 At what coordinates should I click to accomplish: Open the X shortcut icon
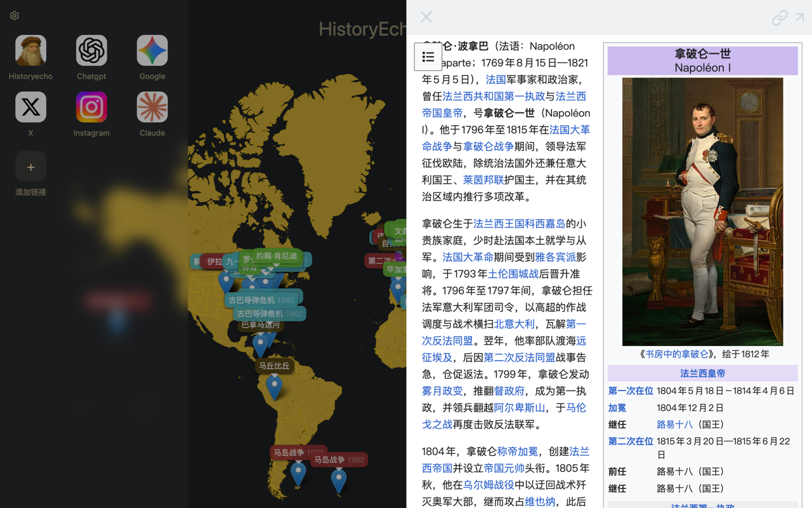point(30,107)
